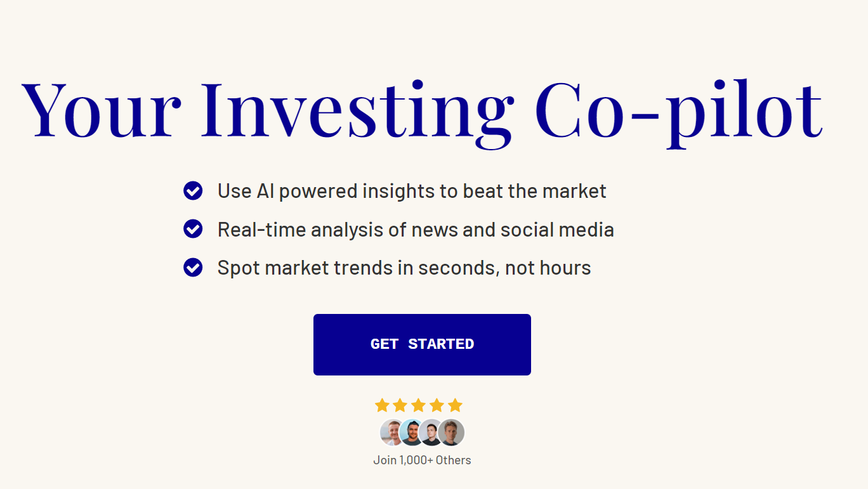The height and width of the screenshot is (489, 868).
Task: Select the fifth and last rating star
Action: (455, 405)
